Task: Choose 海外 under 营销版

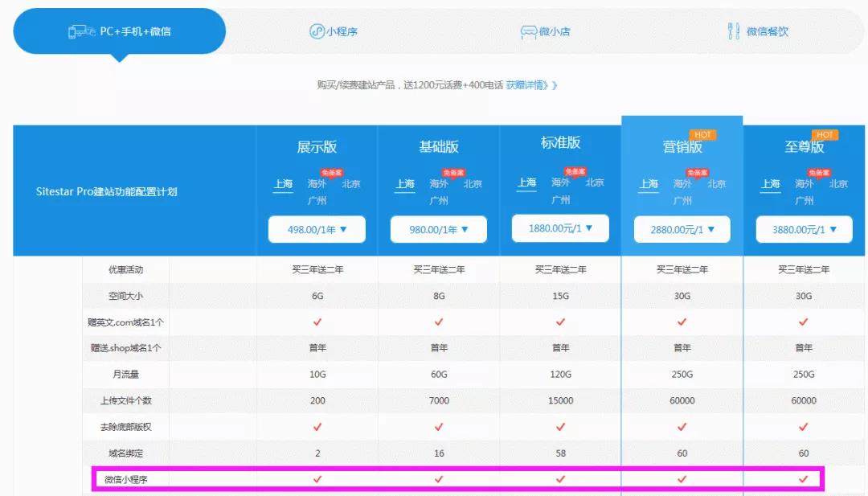Action: (682, 184)
